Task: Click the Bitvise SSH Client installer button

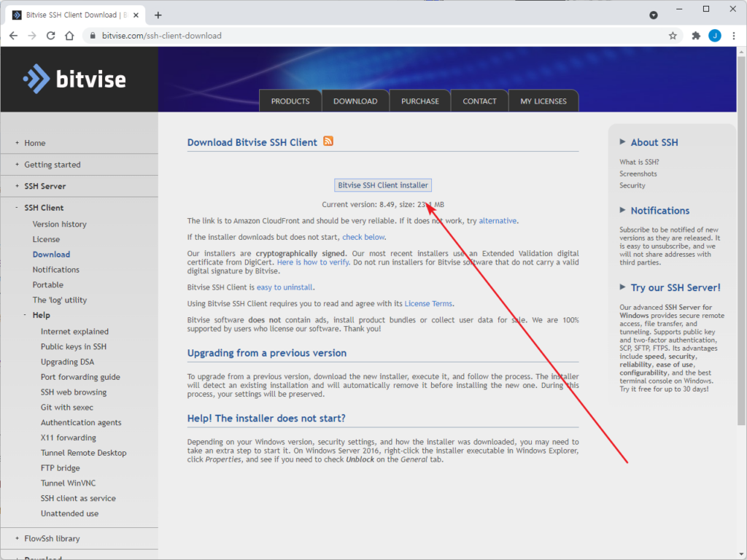Action: [382, 184]
